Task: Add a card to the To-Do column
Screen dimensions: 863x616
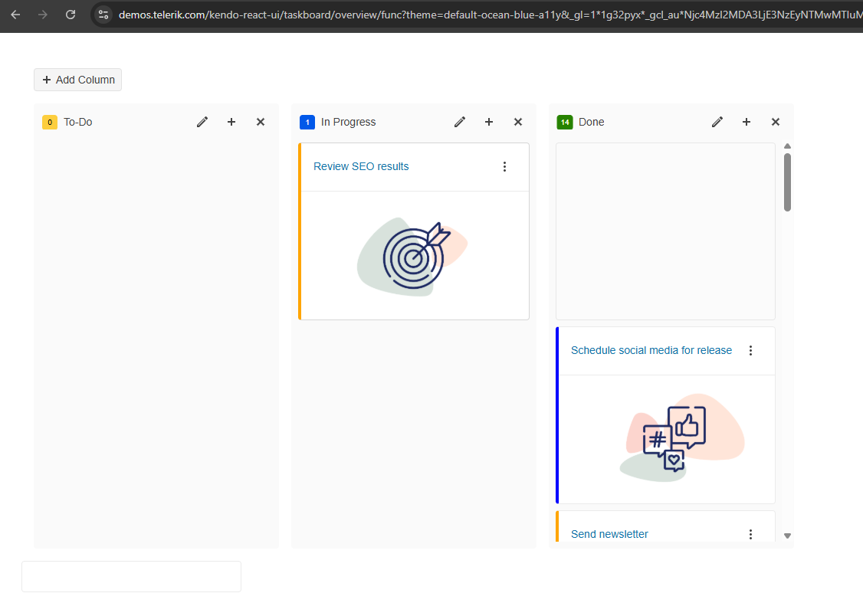Action: pyautogui.click(x=231, y=122)
